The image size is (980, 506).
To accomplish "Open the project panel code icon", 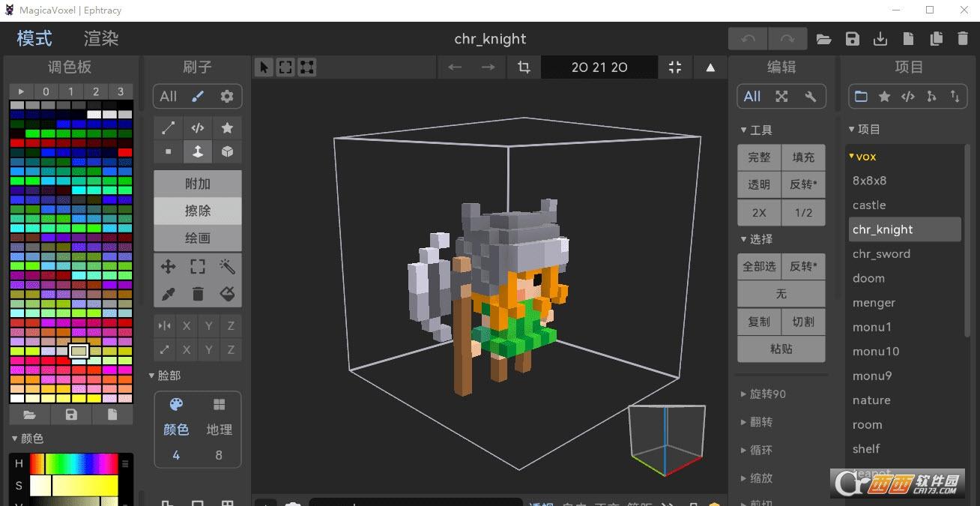I will [x=907, y=96].
